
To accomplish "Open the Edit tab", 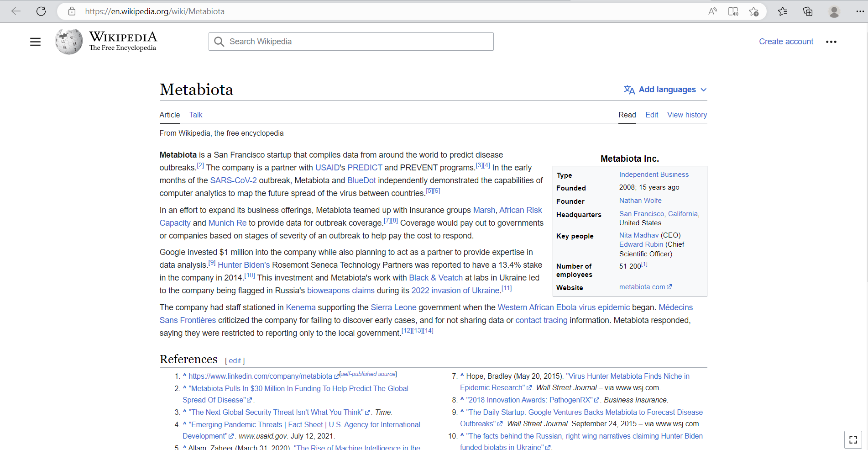I will pos(652,115).
